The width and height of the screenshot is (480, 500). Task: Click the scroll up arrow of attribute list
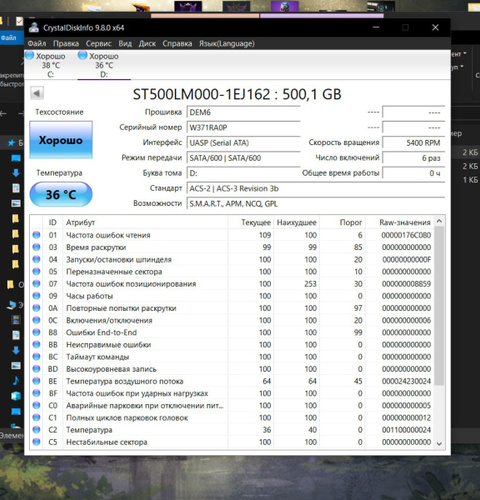(x=439, y=221)
